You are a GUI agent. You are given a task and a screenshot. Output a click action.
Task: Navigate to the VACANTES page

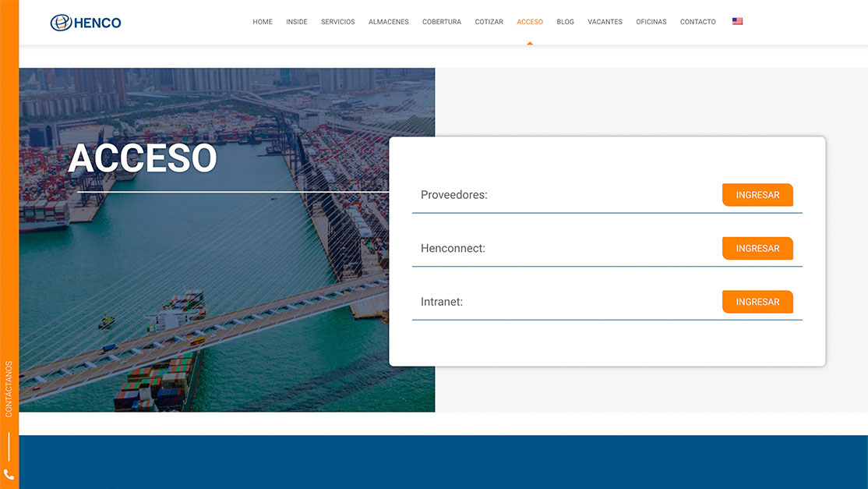[605, 21]
